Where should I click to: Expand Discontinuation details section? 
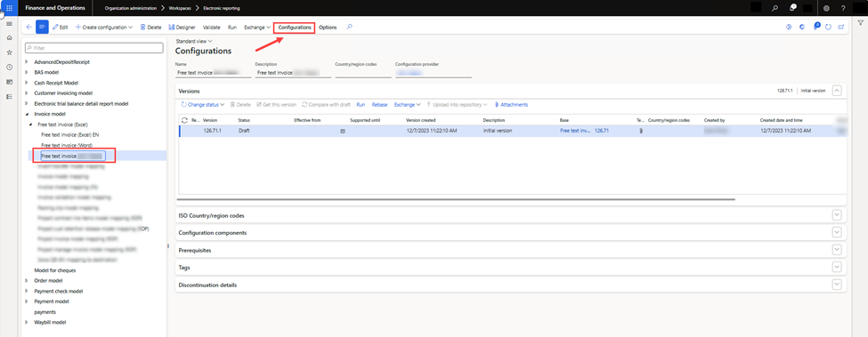(x=837, y=285)
